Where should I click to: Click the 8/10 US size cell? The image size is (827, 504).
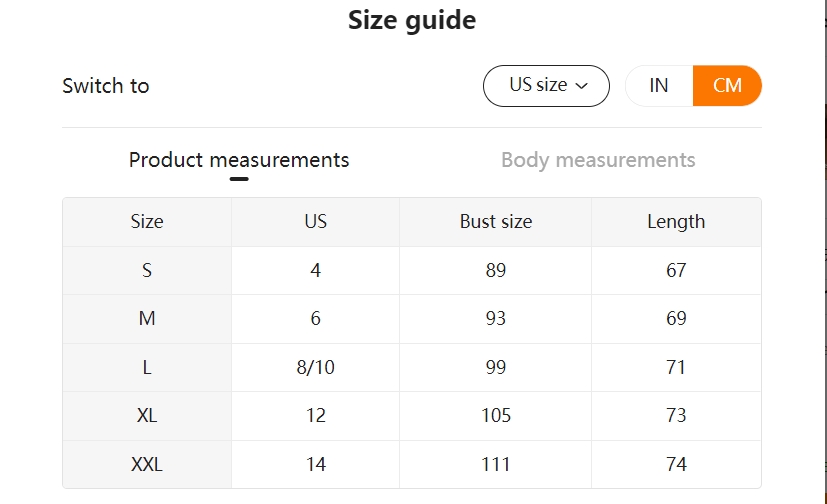[316, 367]
